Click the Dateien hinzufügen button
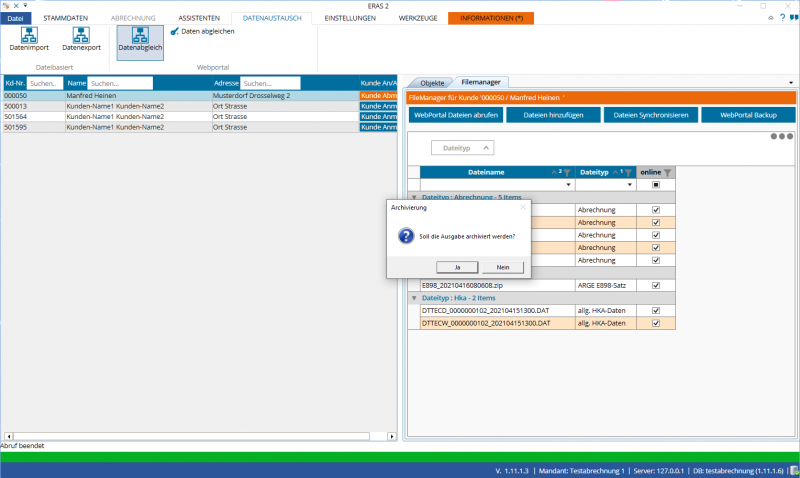The image size is (800, 478). coord(553,115)
